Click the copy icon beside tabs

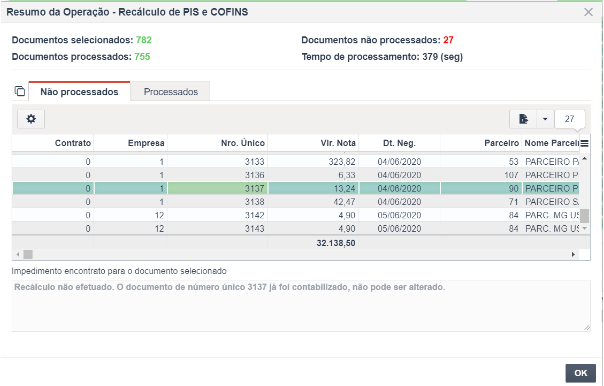click(x=20, y=91)
